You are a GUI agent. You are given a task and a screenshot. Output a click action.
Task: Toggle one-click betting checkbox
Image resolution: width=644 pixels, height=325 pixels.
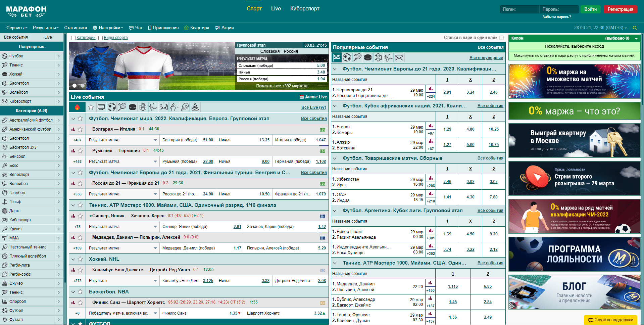(x=501, y=38)
